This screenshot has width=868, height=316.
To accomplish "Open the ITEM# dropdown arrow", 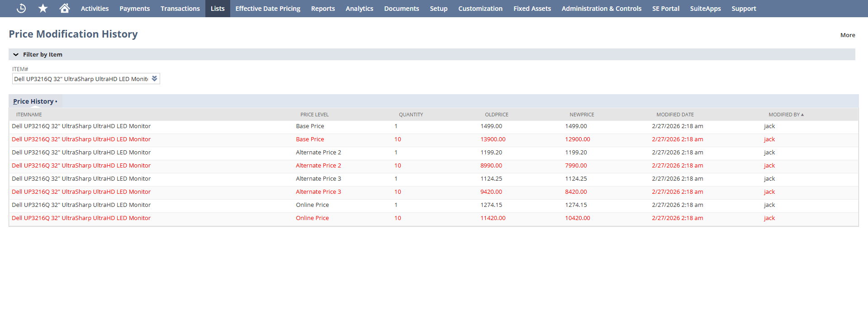I will 154,79.
